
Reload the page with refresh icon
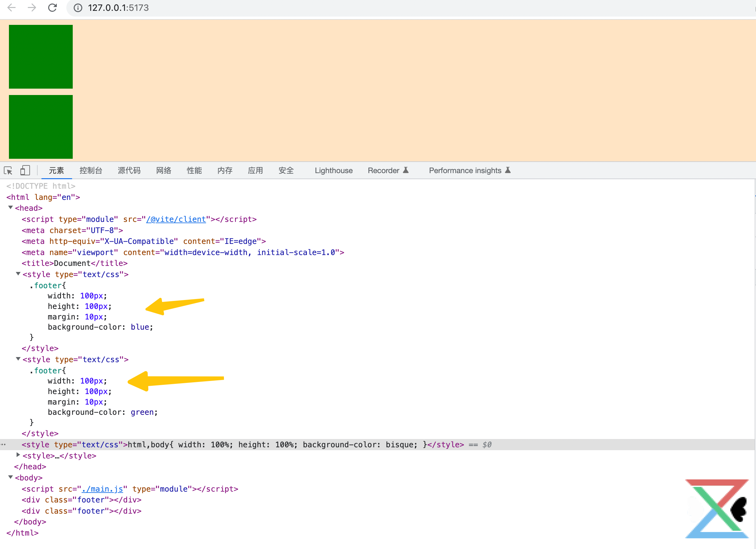(52, 8)
